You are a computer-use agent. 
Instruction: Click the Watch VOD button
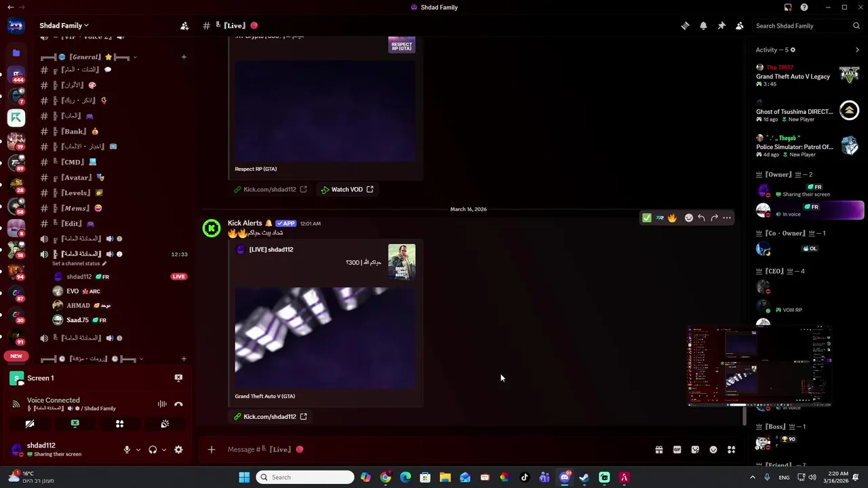click(x=347, y=190)
